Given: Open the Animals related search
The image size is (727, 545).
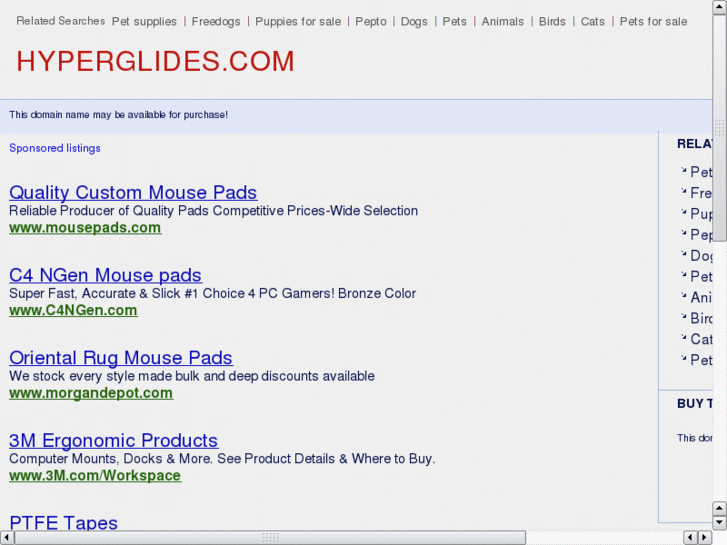Looking at the screenshot, I should click(503, 22).
